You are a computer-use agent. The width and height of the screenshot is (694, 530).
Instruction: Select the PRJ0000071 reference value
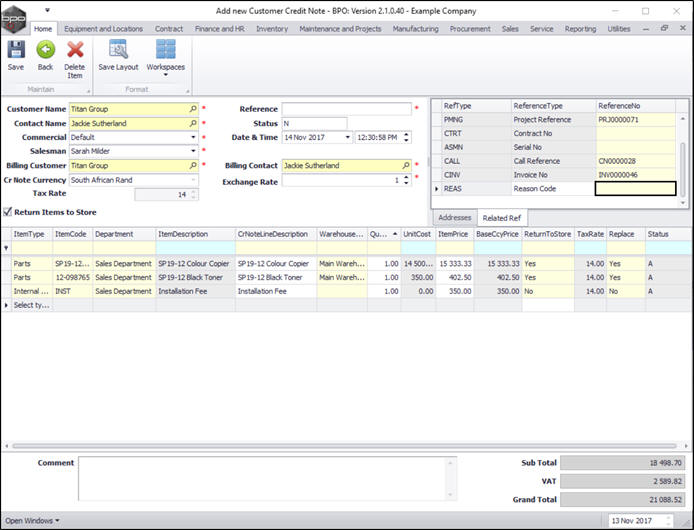[635, 120]
